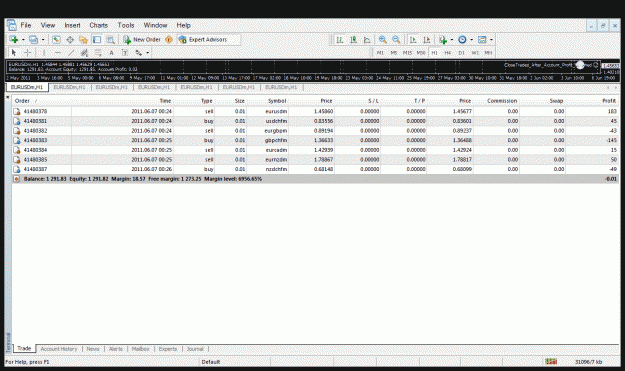Select the gbpchfm symbol cell
The height and width of the screenshot is (371, 625).
[276, 140]
